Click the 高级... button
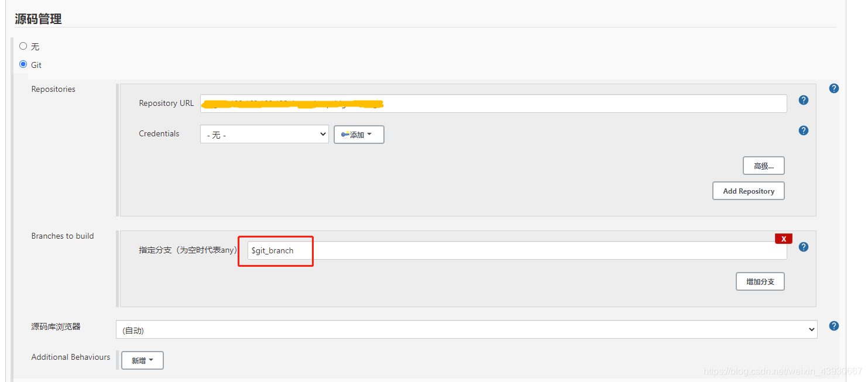 764,166
